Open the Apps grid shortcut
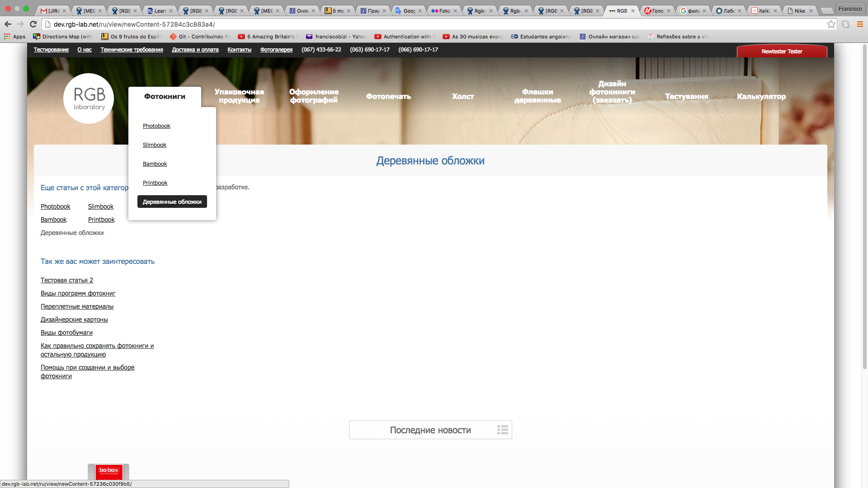868x488 pixels. coord(15,37)
